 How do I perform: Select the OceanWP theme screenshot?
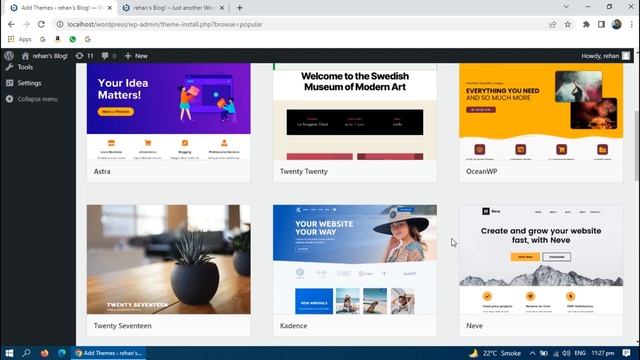pyautogui.click(x=541, y=111)
